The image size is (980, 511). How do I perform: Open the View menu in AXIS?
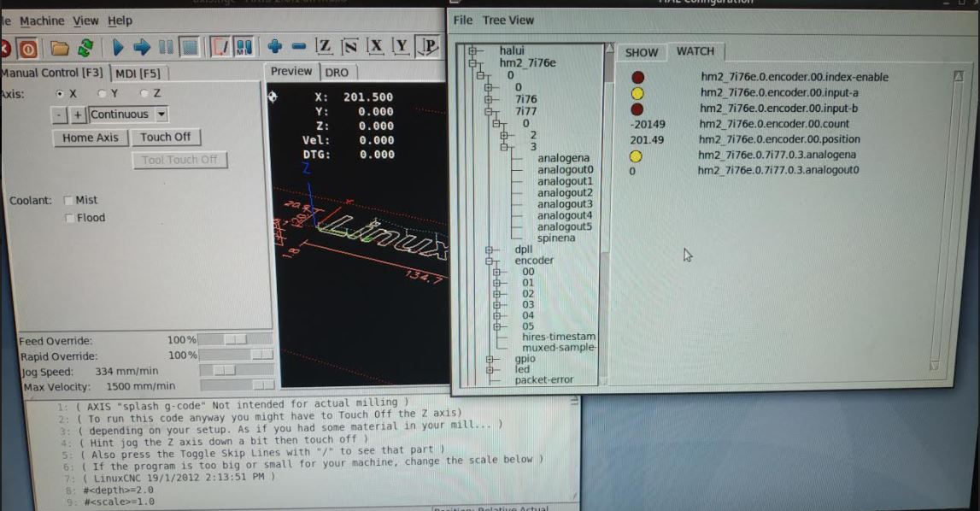coord(85,21)
